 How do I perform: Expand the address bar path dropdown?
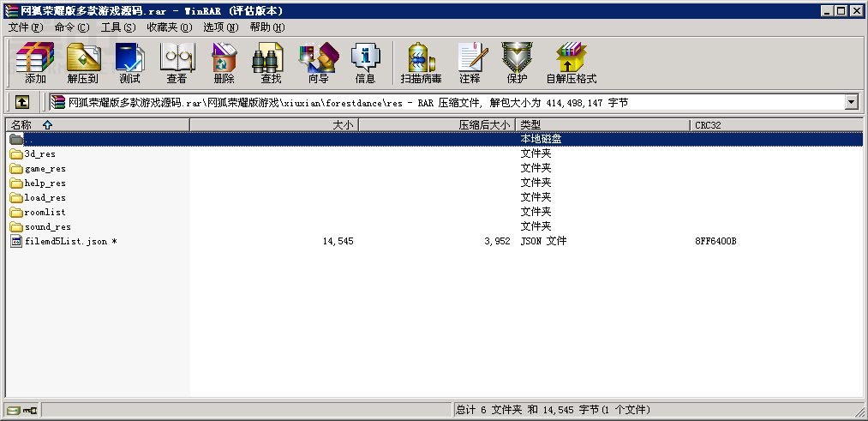click(x=852, y=102)
